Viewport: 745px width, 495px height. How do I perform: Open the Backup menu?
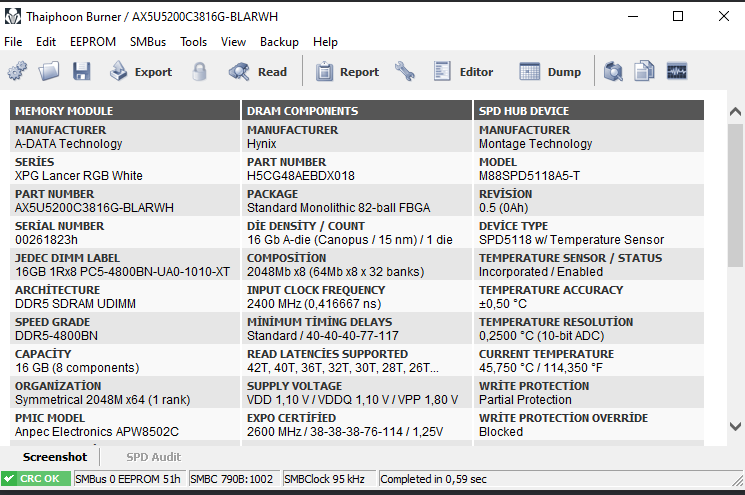pos(279,42)
